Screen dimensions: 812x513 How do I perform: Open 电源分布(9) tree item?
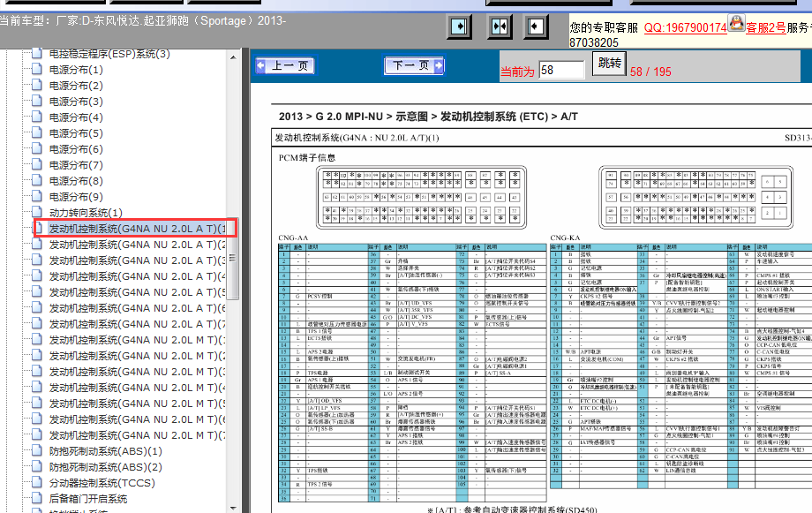76,197
